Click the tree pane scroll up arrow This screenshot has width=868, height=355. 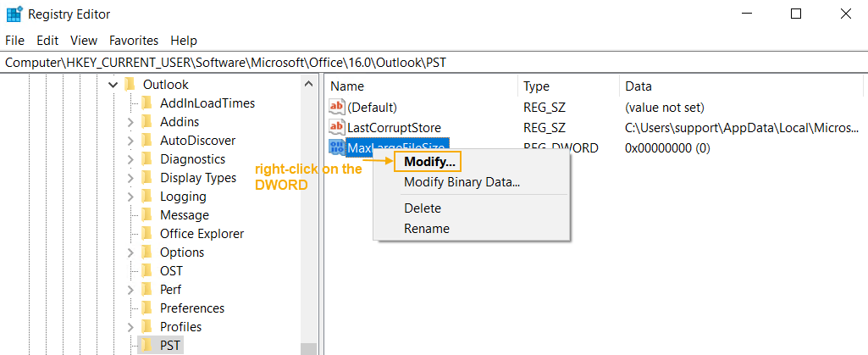308,84
